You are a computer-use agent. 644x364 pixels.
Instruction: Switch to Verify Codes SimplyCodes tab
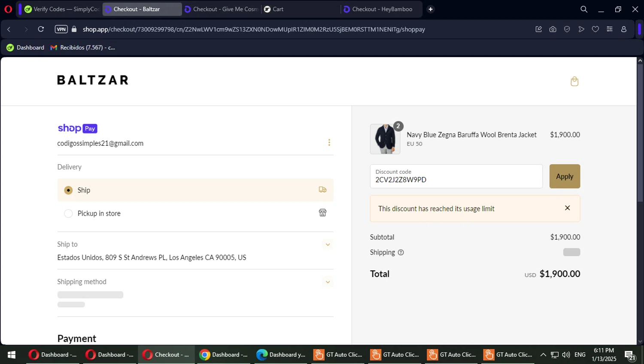(62, 9)
